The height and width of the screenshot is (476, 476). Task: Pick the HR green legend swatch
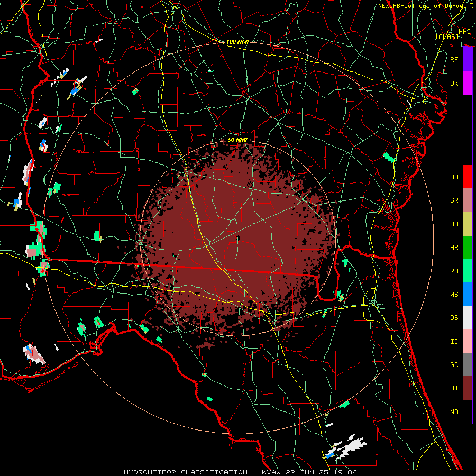(x=467, y=248)
